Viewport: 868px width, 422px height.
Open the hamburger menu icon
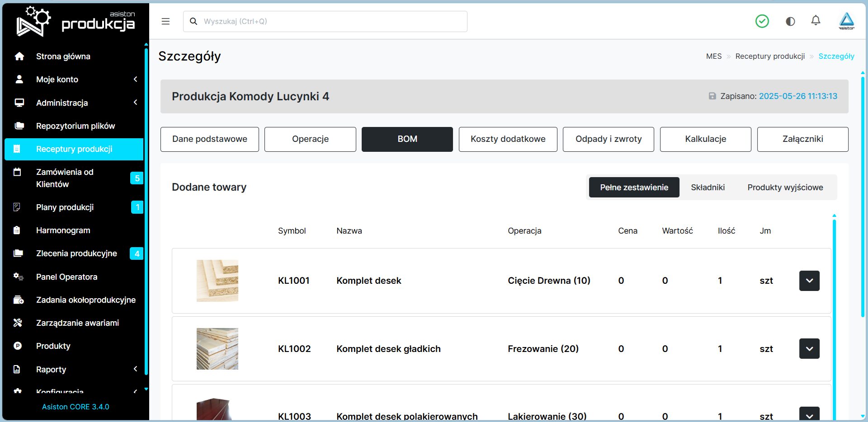click(165, 21)
